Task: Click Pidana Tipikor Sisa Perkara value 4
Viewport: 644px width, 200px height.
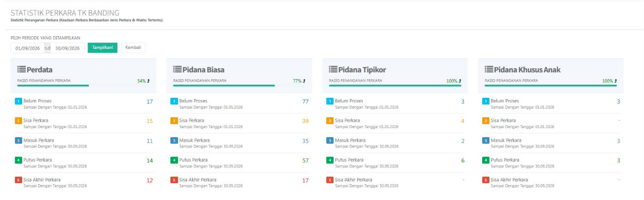Action: [x=463, y=121]
